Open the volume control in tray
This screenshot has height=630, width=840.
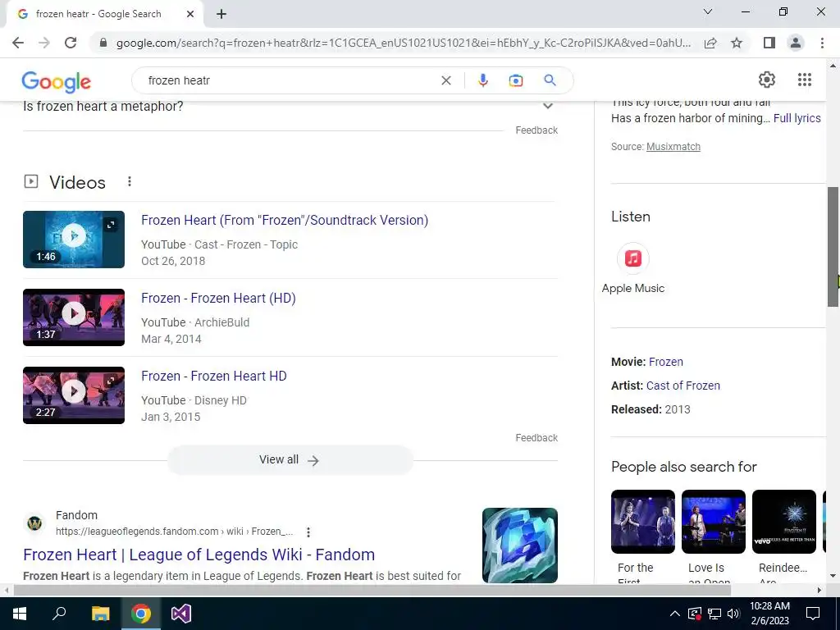734,614
